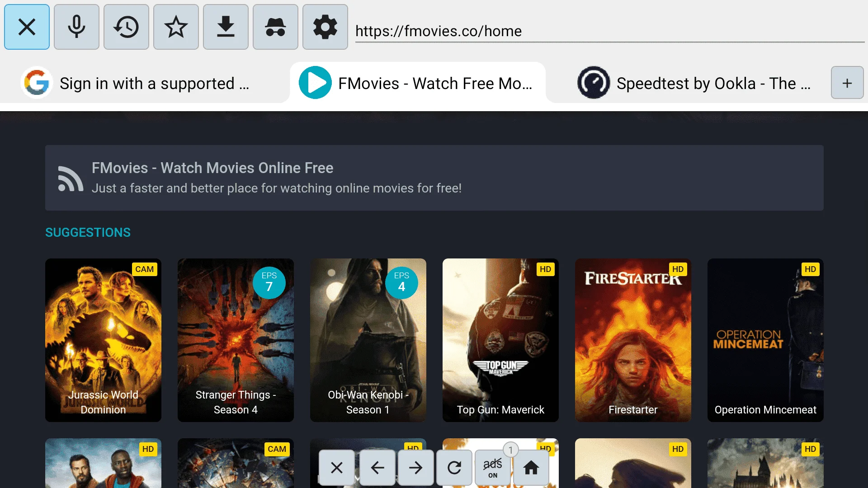
Task: Go forward with floating right arrow
Action: pyautogui.click(x=416, y=468)
